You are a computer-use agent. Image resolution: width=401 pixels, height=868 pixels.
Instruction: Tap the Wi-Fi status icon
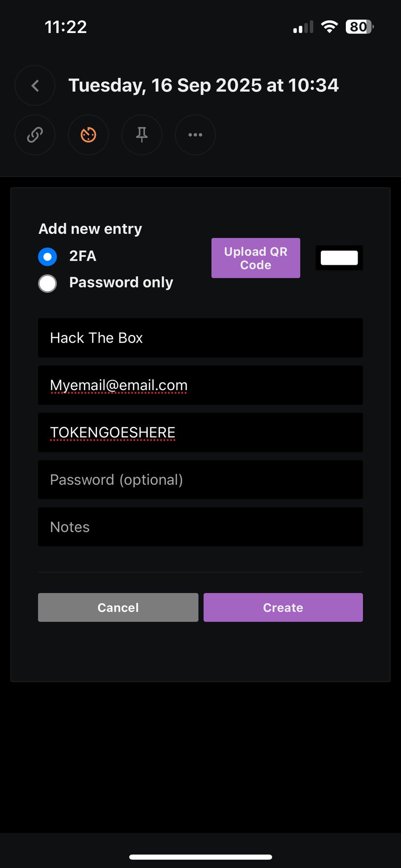coord(330,27)
